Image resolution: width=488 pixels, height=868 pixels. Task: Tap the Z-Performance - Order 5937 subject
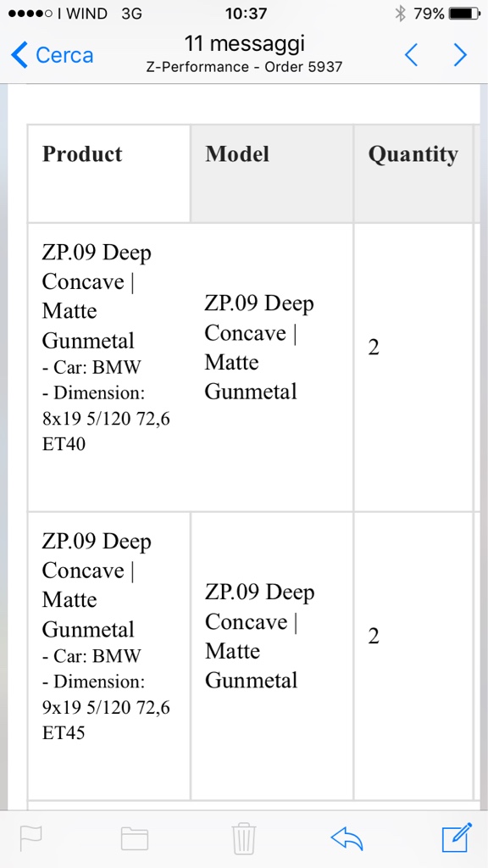(244, 67)
